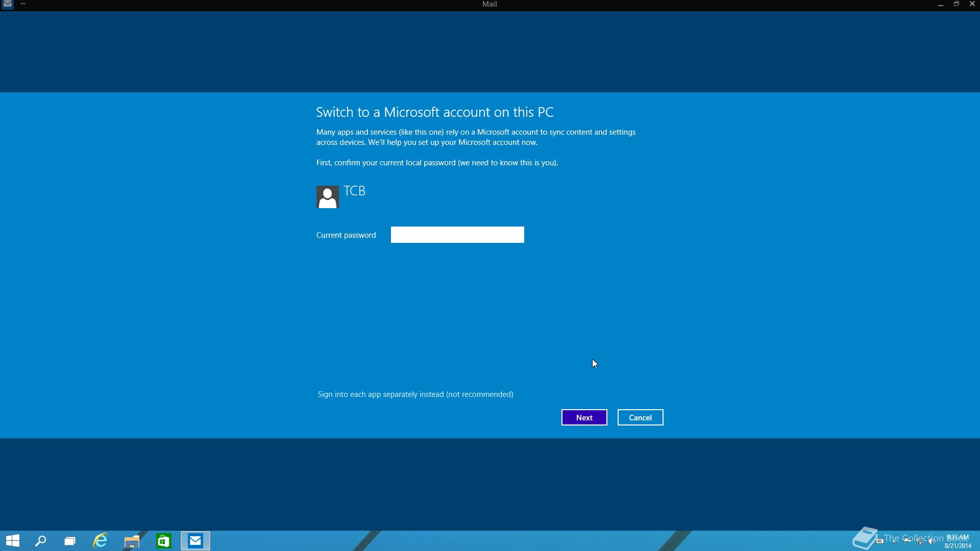The image size is (980, 551).
Task: Open the Action Center flag icon
Action: pos(907,541)
